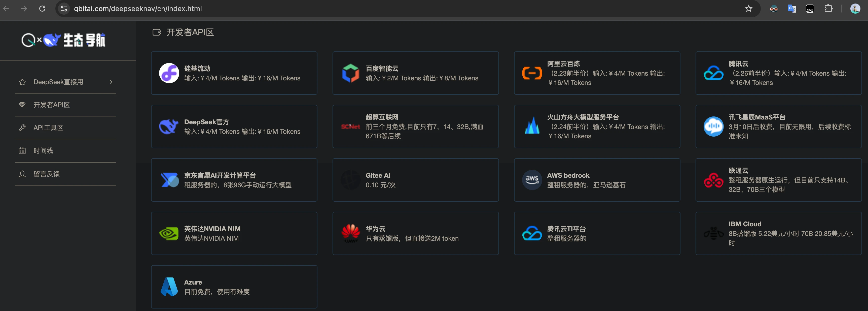Open the Gitee AI card
Viewport: 868px width, 311px height.
pyautogui.click(x=415, y=180)
